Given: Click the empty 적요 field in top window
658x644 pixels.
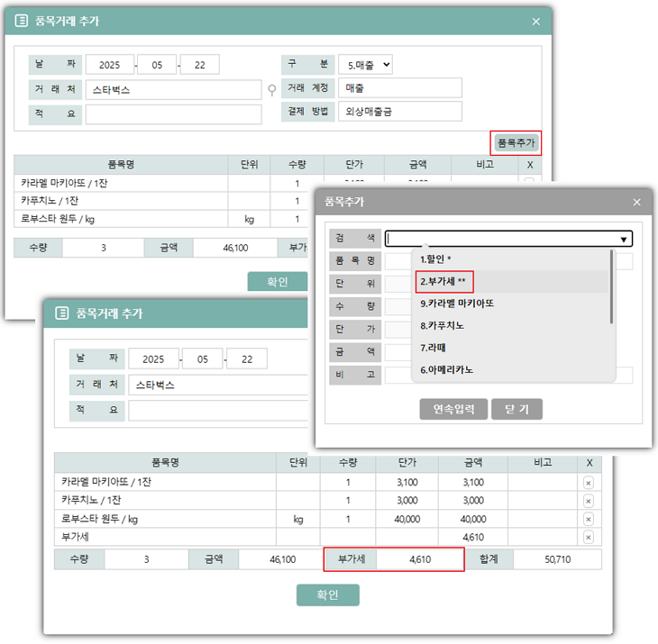Looking at the screenshot, I should coord(173,114).
